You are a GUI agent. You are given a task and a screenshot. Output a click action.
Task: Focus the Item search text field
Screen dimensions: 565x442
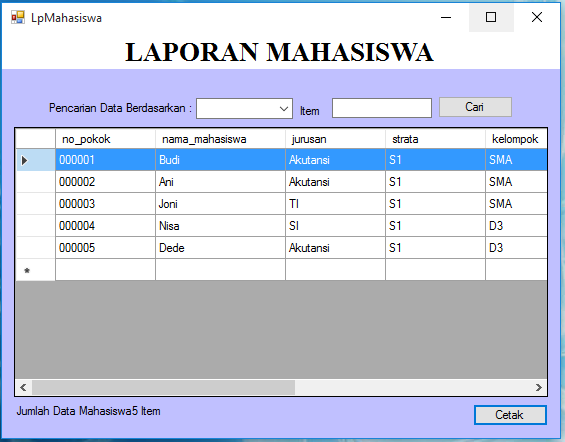pos(382,108)
